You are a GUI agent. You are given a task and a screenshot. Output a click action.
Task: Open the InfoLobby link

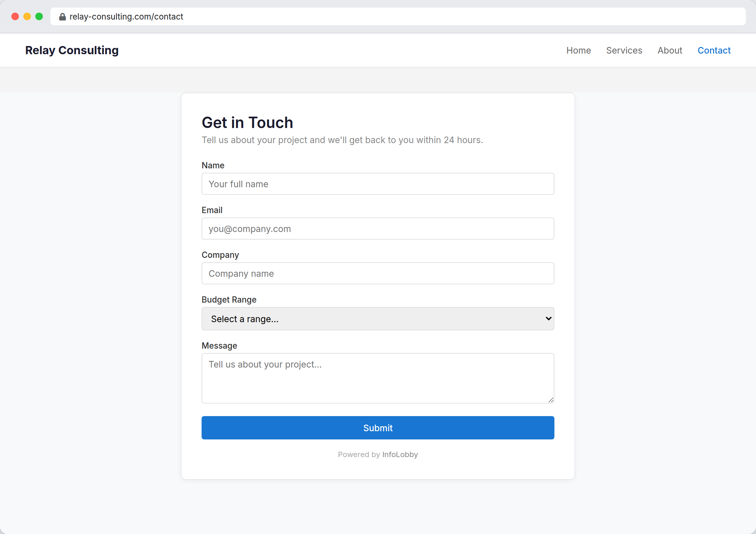click(400, 454)
